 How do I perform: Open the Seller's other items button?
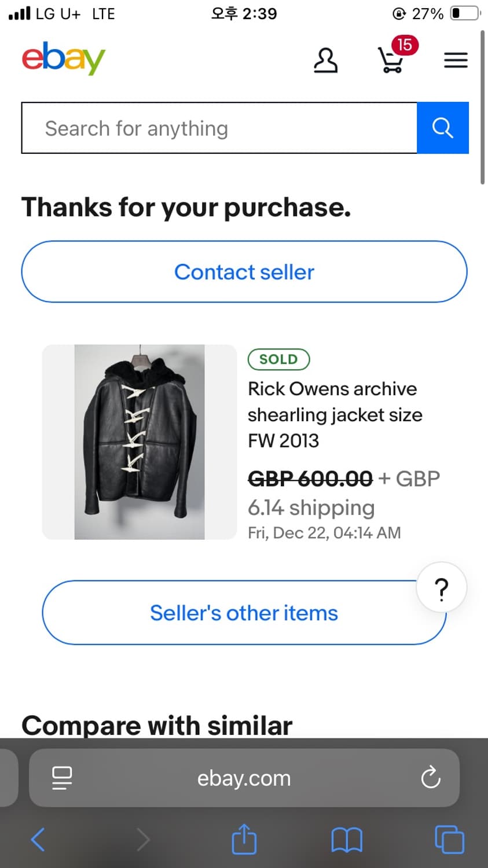click(244, 613)
